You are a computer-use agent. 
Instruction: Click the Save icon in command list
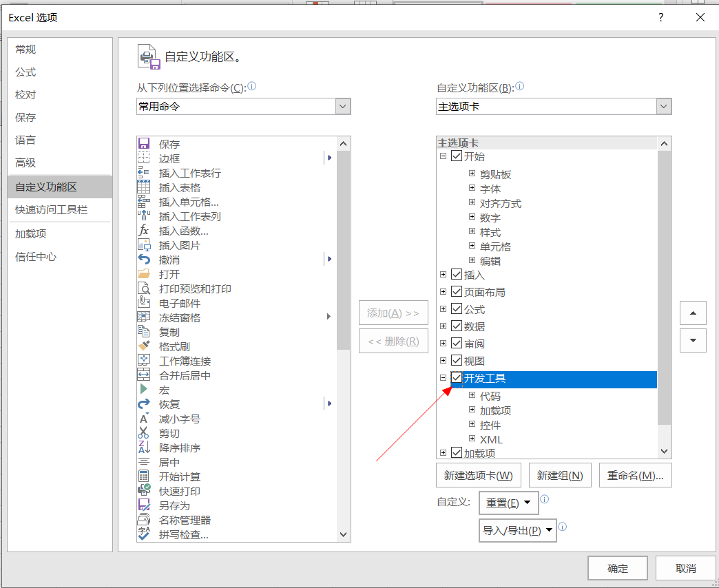(x=144, y=144)
